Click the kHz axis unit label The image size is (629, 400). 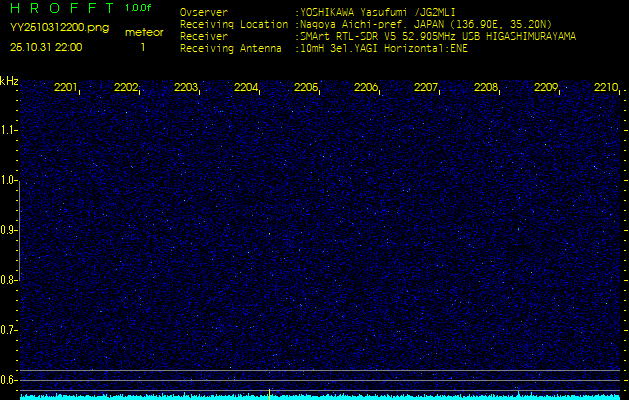9,80
